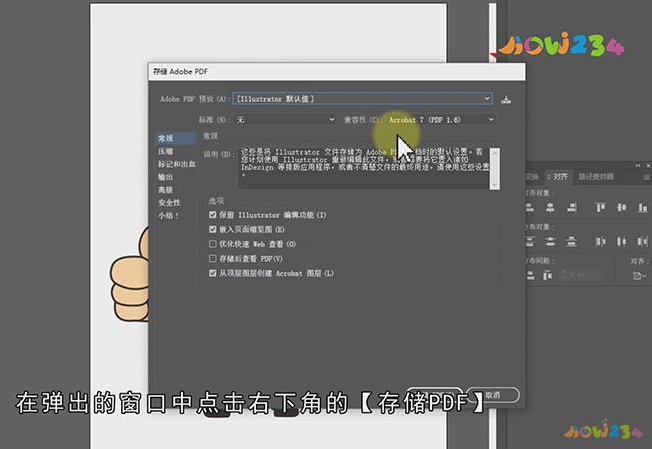
Task: Enable 存储后查看 PDF checkbox
Action: coord(212,259)
